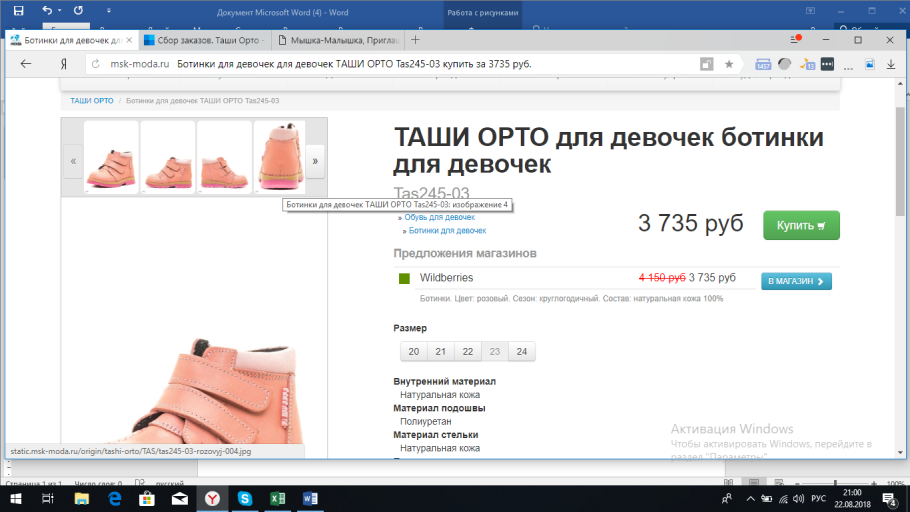Click the Yandex 'Я' home icon

64,64
